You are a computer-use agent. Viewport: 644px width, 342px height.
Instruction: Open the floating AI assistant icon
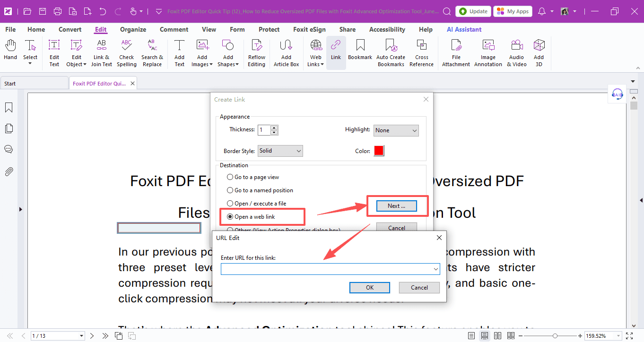point(617,94)
